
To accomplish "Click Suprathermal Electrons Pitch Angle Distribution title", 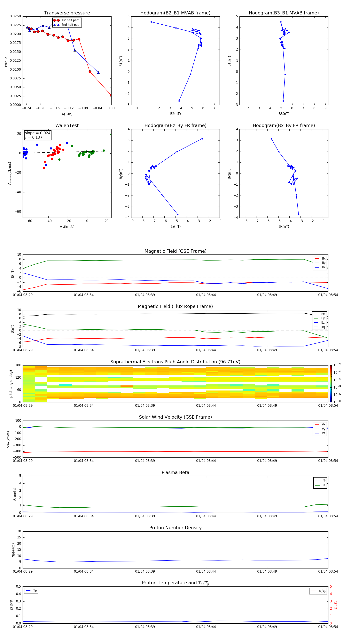I will [175, 362].
